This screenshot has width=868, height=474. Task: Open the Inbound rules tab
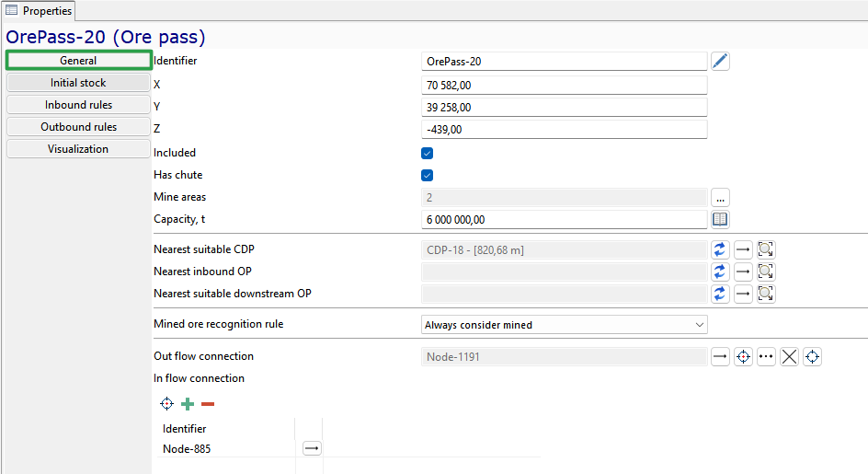point(78,105)
